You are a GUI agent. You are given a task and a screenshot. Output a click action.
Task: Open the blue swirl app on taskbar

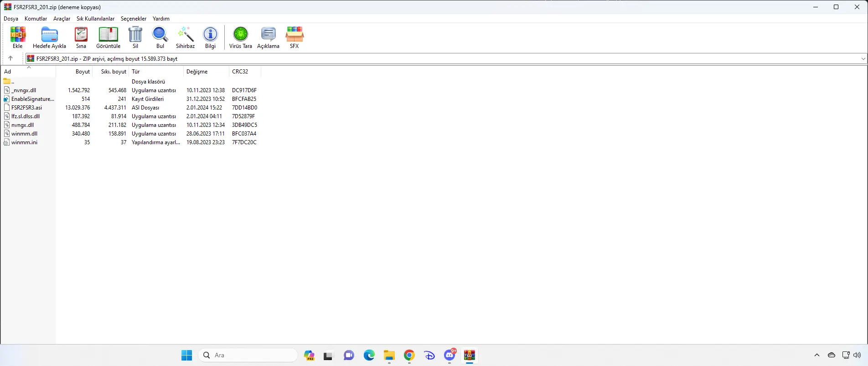coord(429,355)
